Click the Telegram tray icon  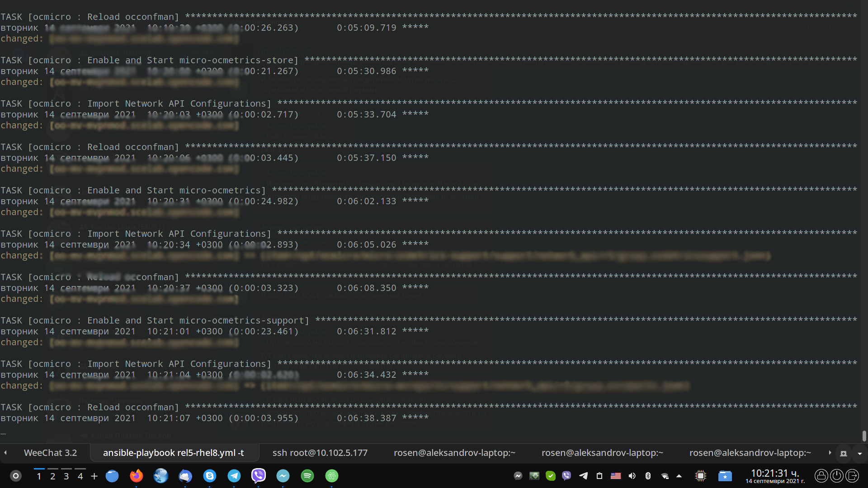(583, 476)
